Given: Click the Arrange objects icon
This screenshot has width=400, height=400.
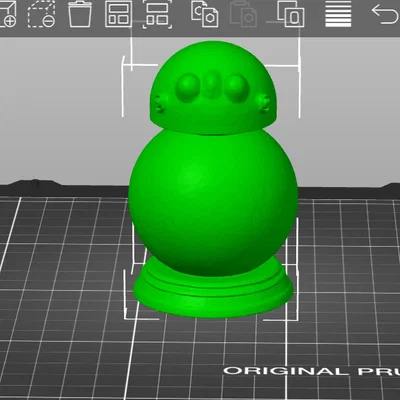Looking at the screenshot, I should tap(118, 14).
